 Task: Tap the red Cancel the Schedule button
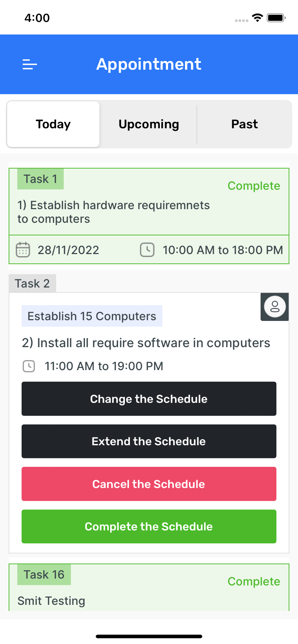pyautogui.click(x=149, y=484)
